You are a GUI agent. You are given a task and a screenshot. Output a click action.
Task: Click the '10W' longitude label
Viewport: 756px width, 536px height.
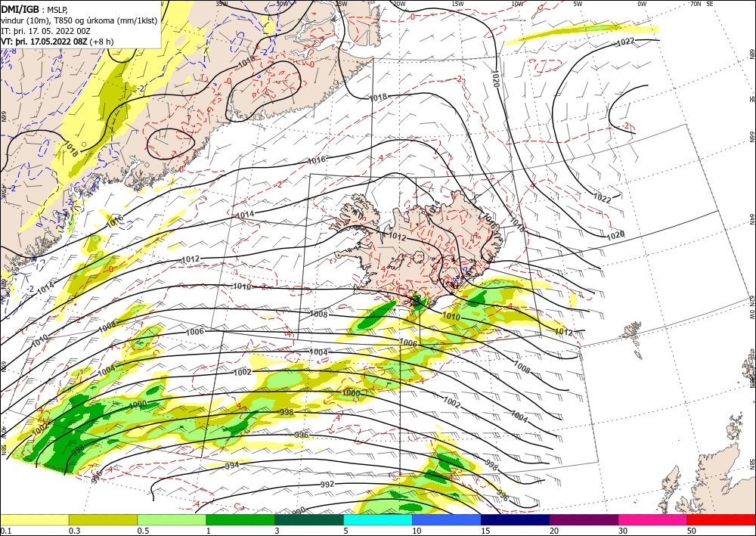517,3
